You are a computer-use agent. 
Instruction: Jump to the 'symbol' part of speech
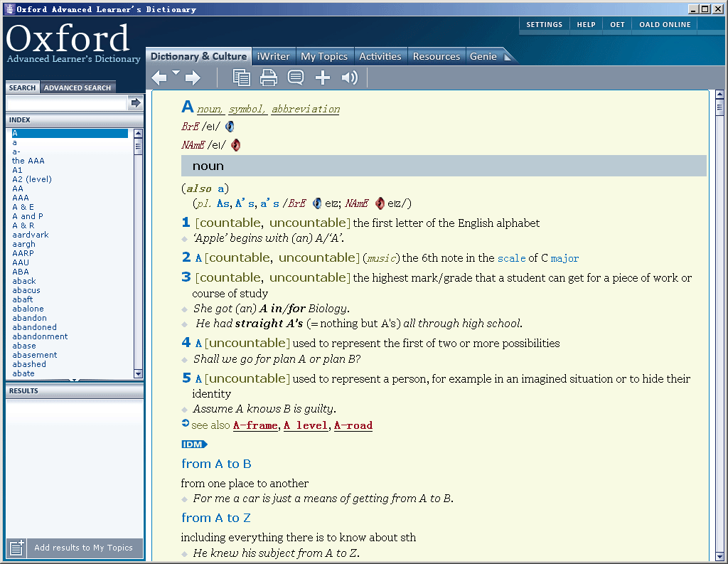point(247,110)
